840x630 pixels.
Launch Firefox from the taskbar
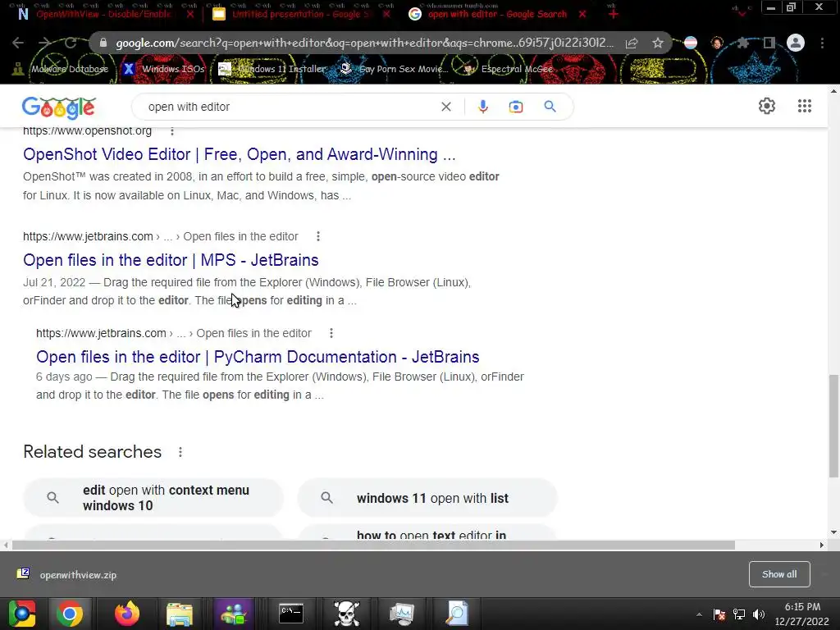[x=127, y=614]
